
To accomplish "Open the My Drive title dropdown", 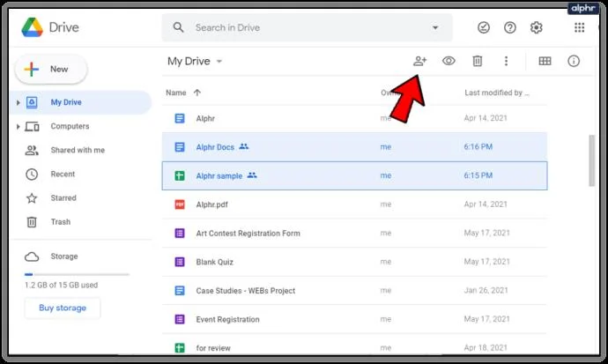I will coord(195,61).
